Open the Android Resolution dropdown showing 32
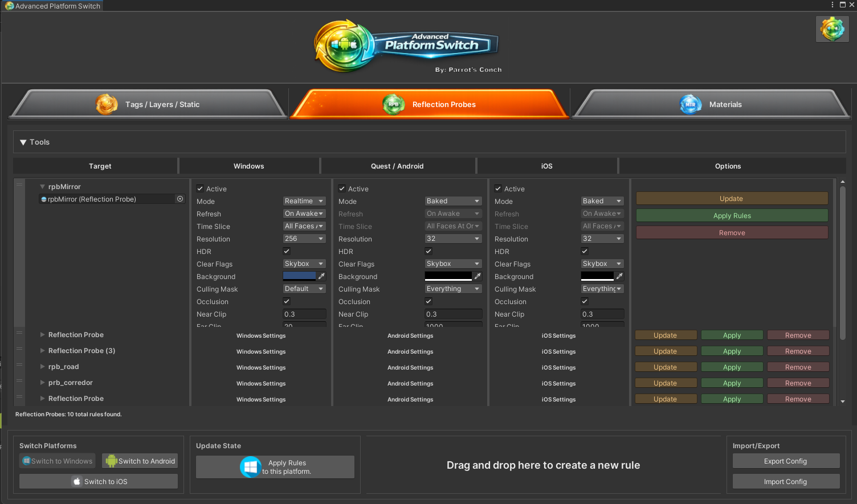 pyautogui.click(x=453, y=239)
